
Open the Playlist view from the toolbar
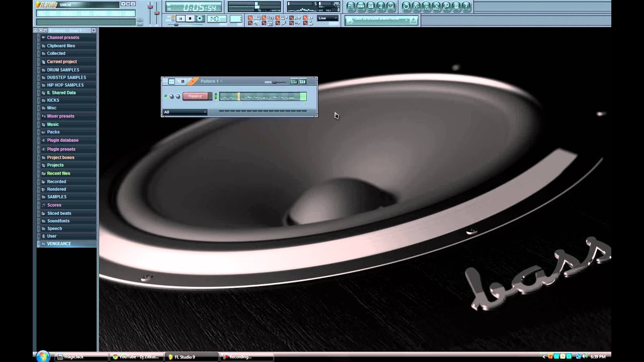(351, 7)
